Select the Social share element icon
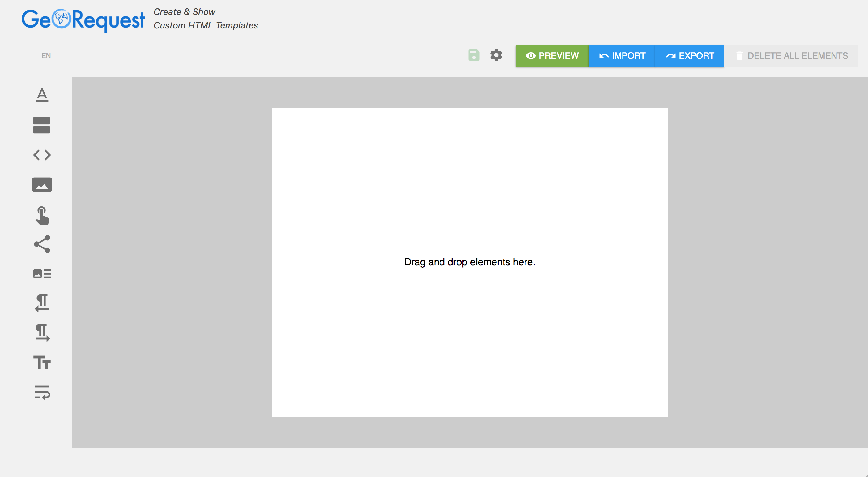The width and height of the screenshot is (868, 477). (x=42, y=244)
